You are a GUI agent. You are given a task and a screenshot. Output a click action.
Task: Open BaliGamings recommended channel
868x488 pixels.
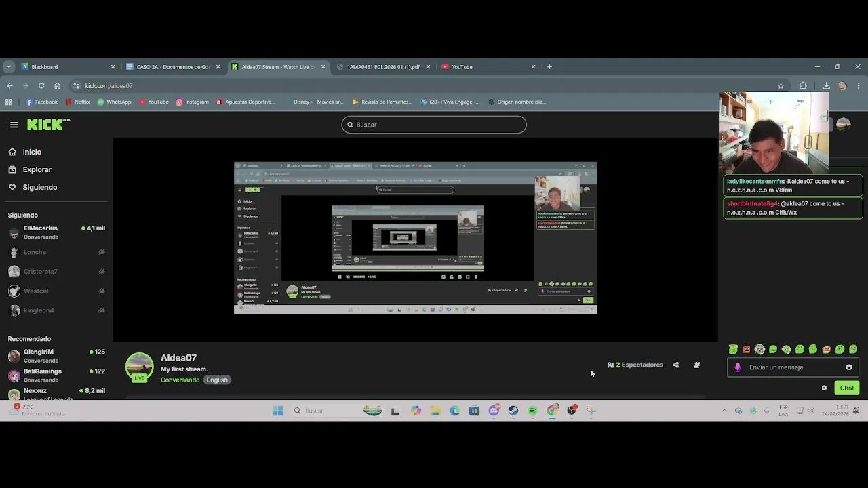(56, 375)
